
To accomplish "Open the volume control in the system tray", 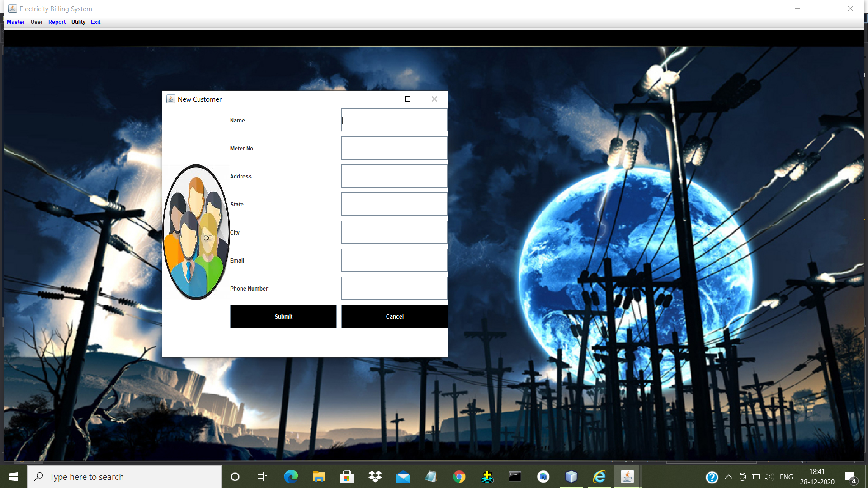I will coord(769,476).
